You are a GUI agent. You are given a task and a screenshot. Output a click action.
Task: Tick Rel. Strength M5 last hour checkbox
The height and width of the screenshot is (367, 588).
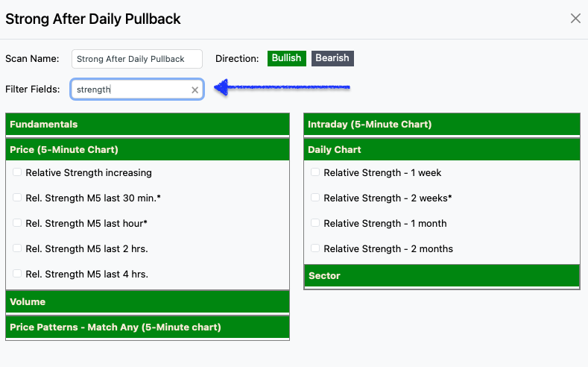point(17,223)
